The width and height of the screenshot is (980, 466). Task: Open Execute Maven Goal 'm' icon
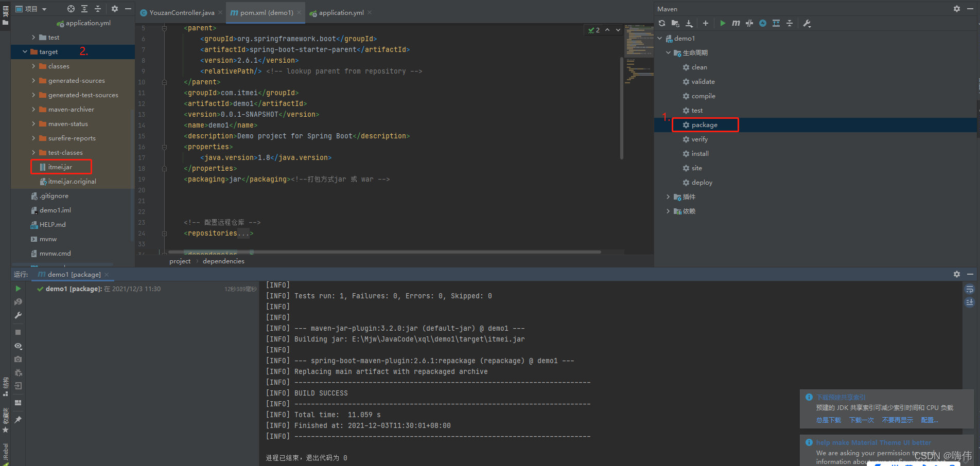point(736,23)
